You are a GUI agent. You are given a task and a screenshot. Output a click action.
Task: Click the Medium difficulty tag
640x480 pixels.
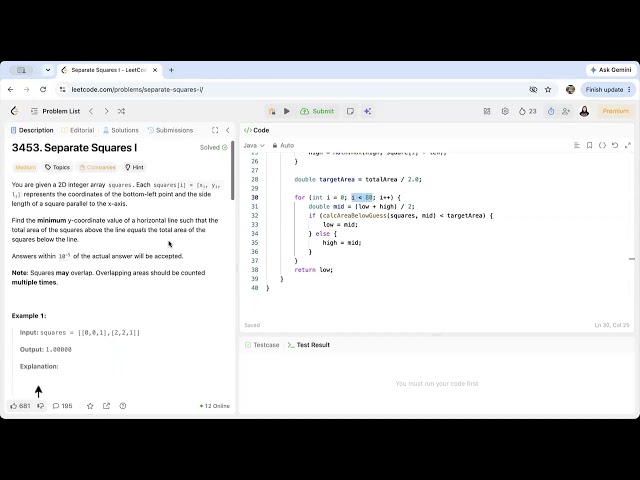pos(25,167)
